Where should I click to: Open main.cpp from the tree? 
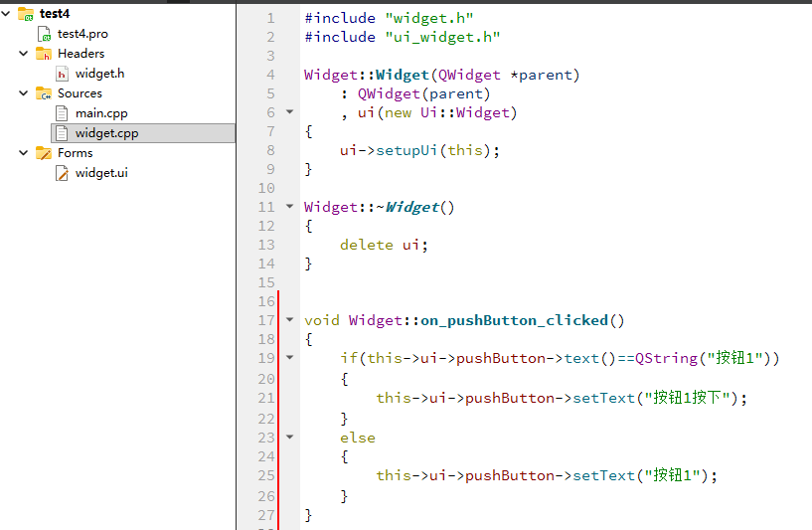click(101, 113)
